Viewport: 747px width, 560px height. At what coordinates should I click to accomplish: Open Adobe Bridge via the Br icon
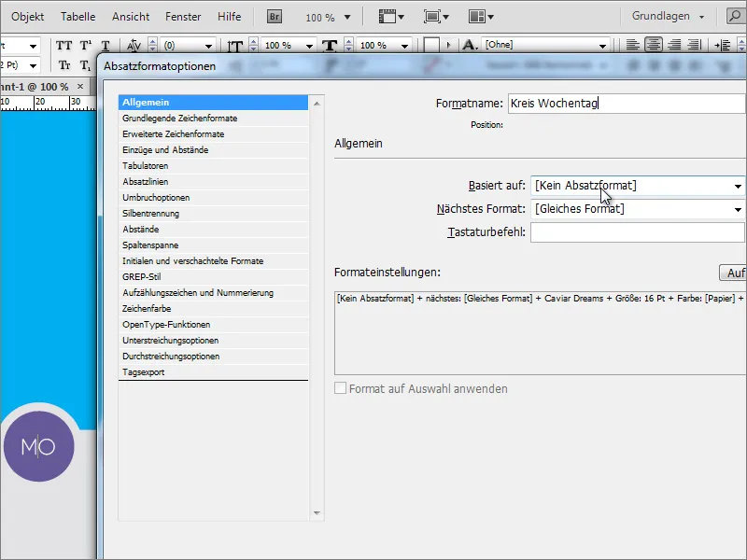tap(274, 17)
